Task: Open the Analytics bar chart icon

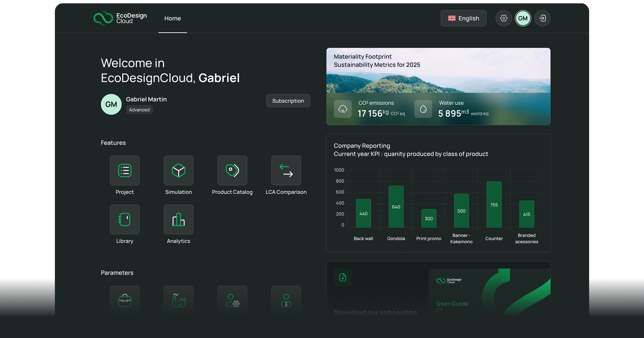Action: [179, 219]
